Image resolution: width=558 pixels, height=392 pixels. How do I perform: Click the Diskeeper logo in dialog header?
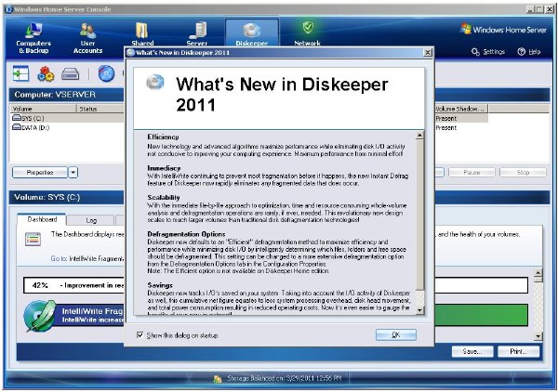point(155,82)
